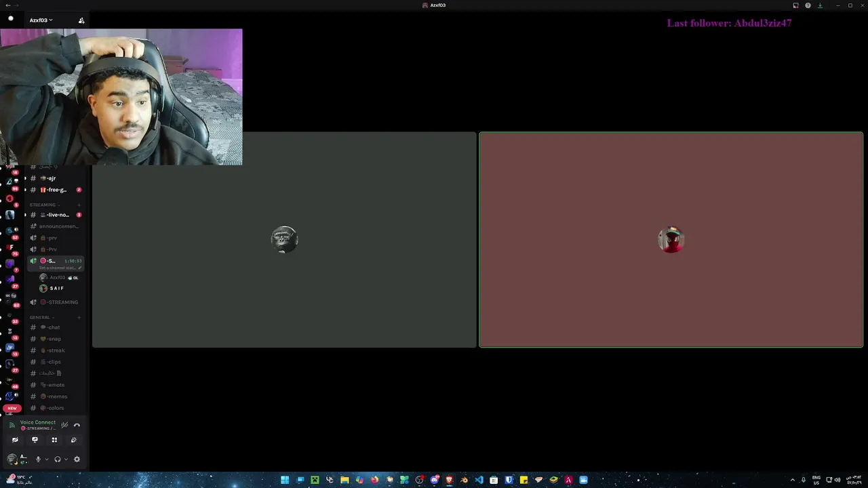Open the Azxf03 server name dropdown
This screenshot has height=488, width=868.
coord(41,20)
